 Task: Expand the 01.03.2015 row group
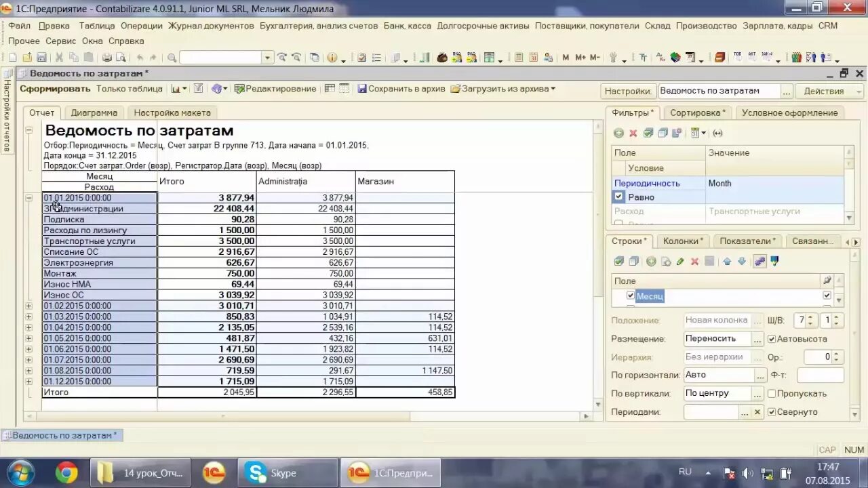[x=29, y=317]
